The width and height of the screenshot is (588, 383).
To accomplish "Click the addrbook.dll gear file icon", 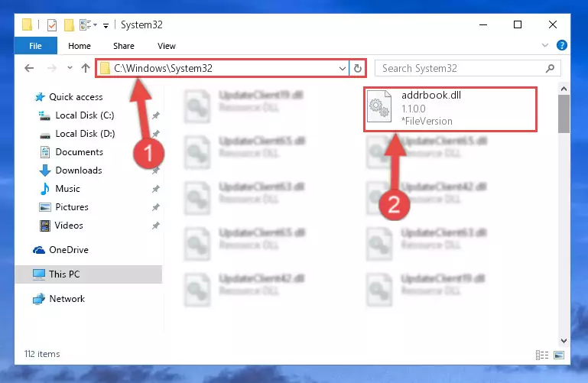I will (x=379, y=106).
